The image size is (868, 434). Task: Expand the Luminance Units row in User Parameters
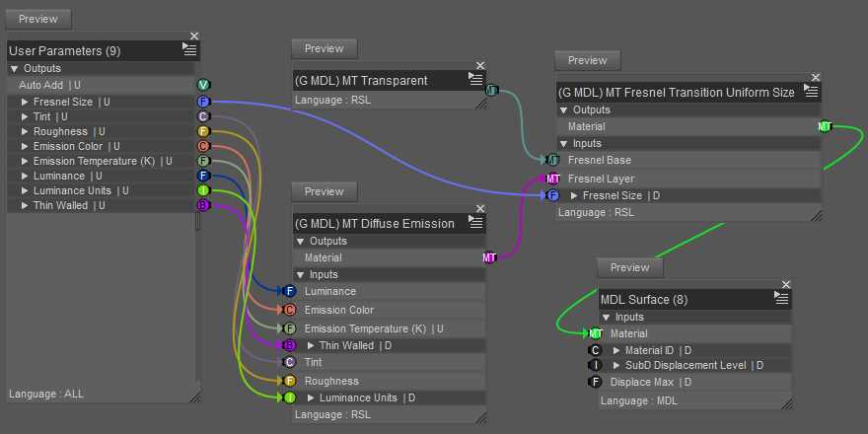pyautogui.click(x=25, y=190)
